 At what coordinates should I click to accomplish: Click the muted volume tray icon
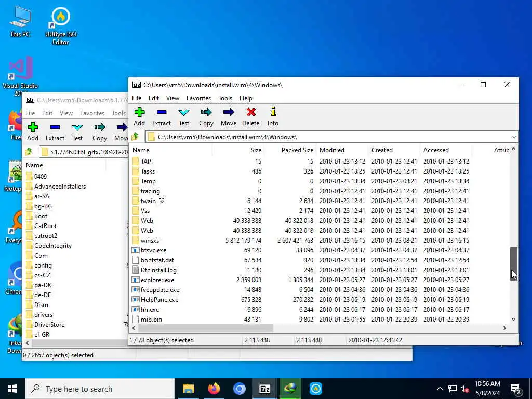click(x=465, y=389)
